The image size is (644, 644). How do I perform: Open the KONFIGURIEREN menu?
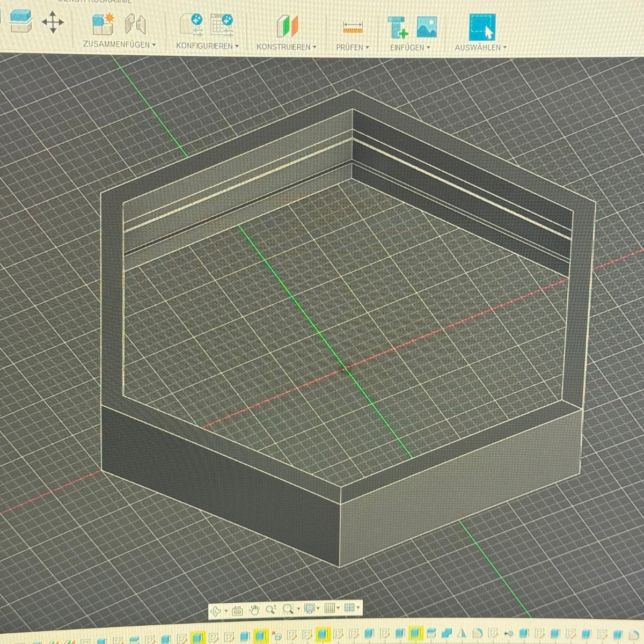(x=207, y=46)
